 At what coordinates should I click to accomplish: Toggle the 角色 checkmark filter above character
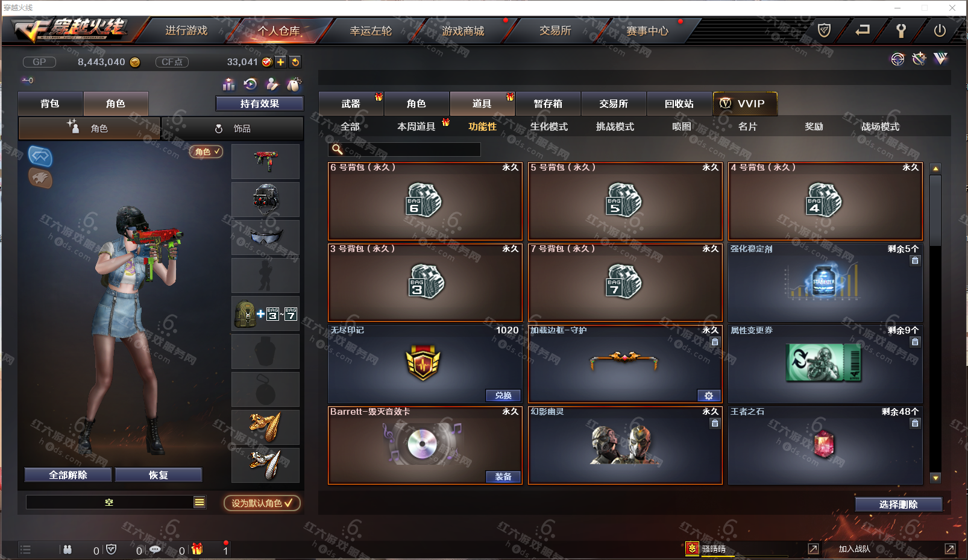pyautogui.click(x=207, y=151)
